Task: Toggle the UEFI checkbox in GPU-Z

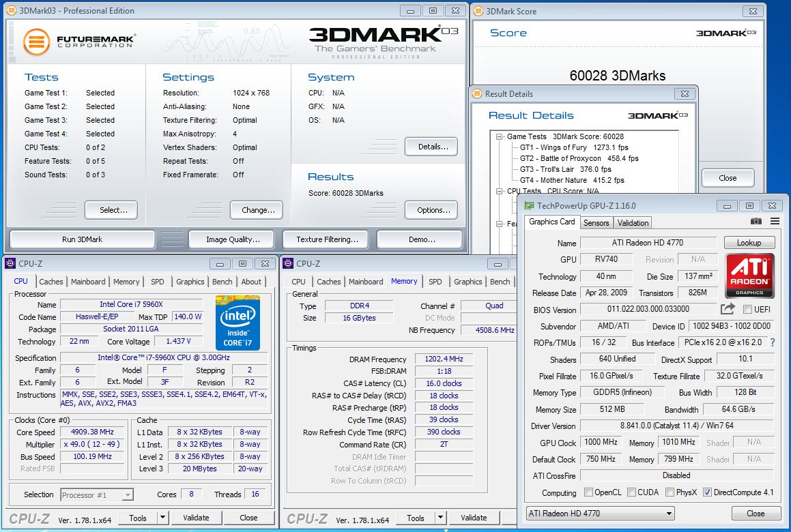Action: pos(747,310)
